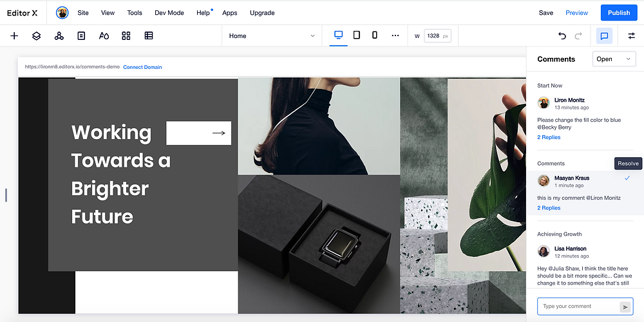Open the Help menu
This screenshot has height=322, width=644.
point(203,13)
